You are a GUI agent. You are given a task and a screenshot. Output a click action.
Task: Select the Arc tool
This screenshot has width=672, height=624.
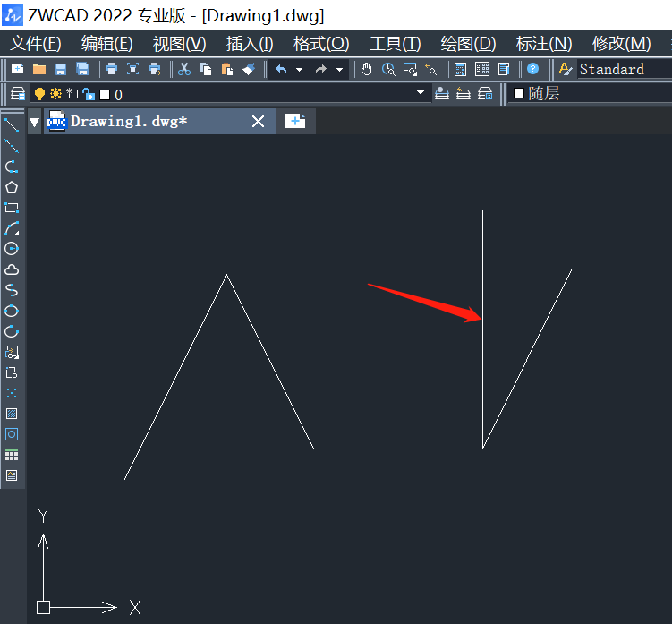point(12,228)
